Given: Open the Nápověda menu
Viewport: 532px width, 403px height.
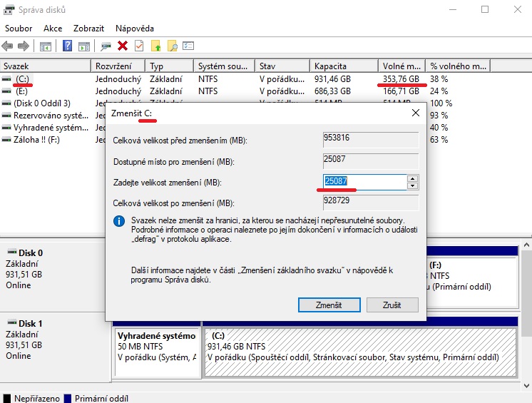Looking at the screenshot, I should (x=134, y=29).
